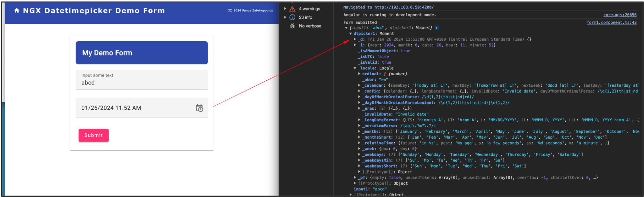
Task: Open the form1.component.ts:43 source link
Action: pyautogui.click(x=612, y=22)
